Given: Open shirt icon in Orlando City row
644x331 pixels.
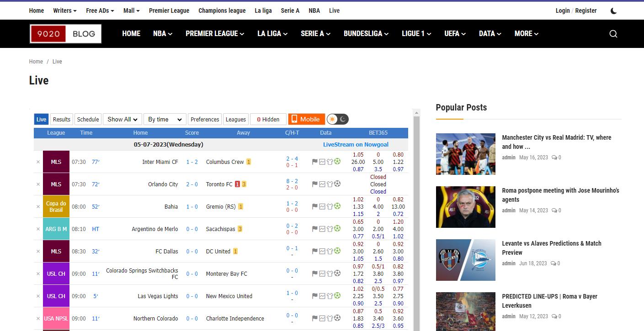Looking at the screenshot, I should (x=330, y=184).
